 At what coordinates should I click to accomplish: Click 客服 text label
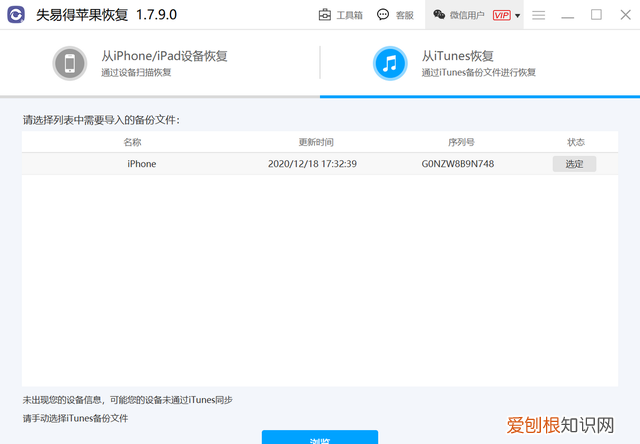click(404, 16)
